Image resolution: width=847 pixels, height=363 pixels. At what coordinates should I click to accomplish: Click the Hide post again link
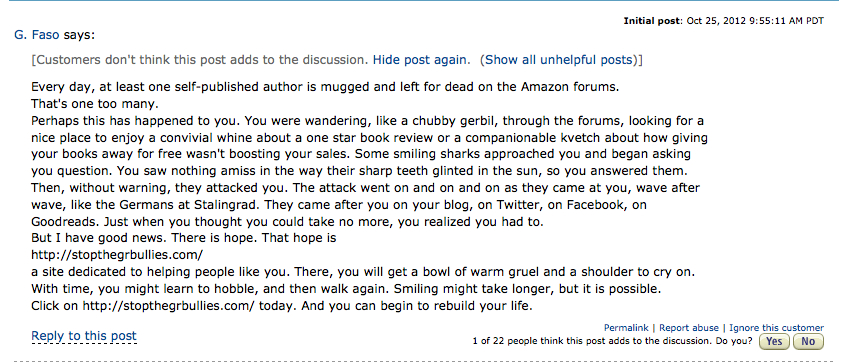[x=419, y=60]
